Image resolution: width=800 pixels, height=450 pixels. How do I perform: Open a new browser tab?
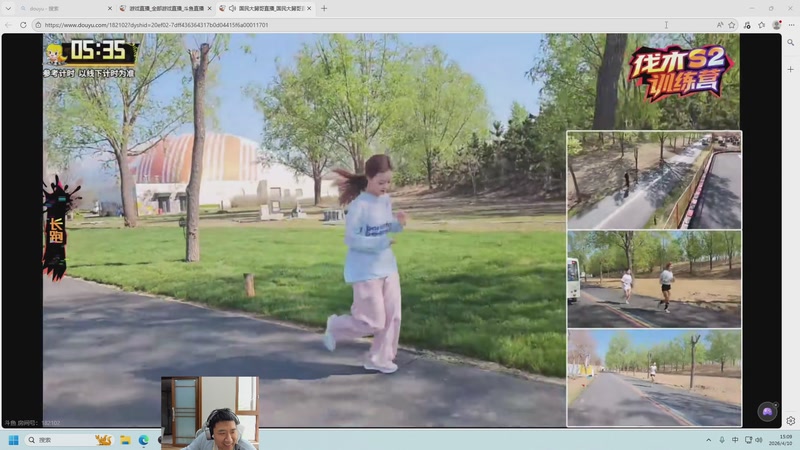[x=324, y=8]
